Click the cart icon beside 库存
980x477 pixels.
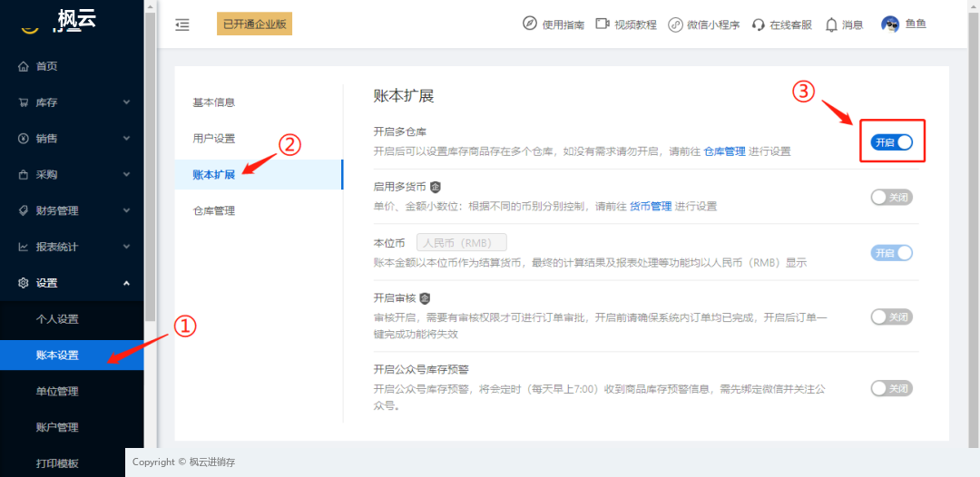(24, 102)
